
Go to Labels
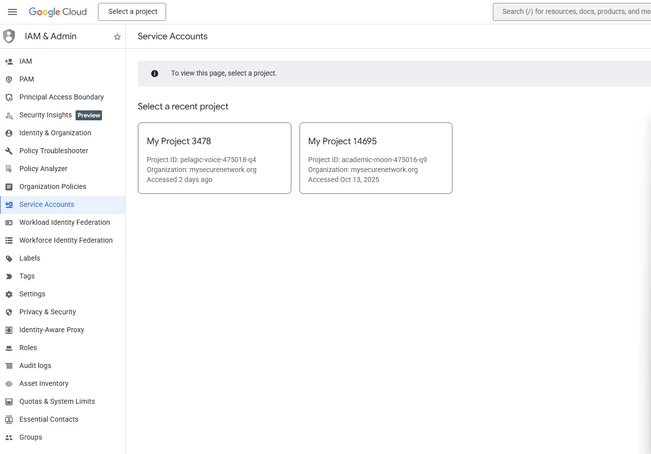pyautogui.click(x=63, y=258)
